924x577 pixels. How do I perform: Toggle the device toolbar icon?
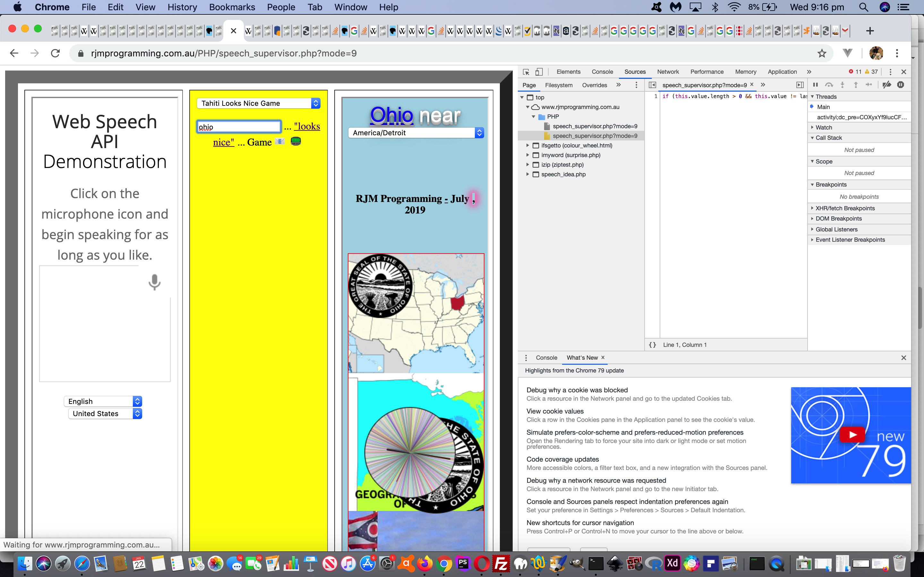click(539, 72)
